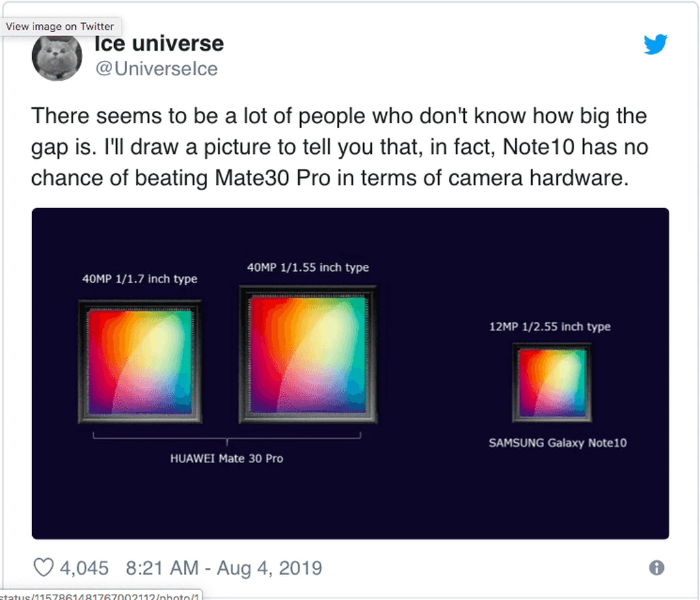Click the 40MP 1/1.55 inch type caption

click(x=308, y=268)
